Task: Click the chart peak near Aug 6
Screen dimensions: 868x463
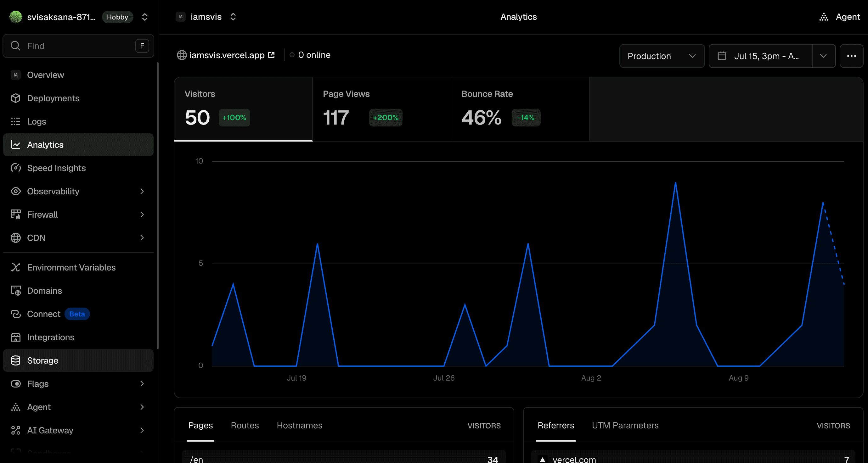Action: tap(675, 183)
